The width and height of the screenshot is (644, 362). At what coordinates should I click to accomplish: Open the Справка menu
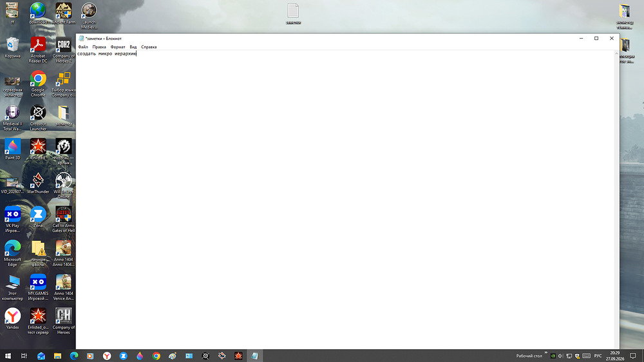149,47
